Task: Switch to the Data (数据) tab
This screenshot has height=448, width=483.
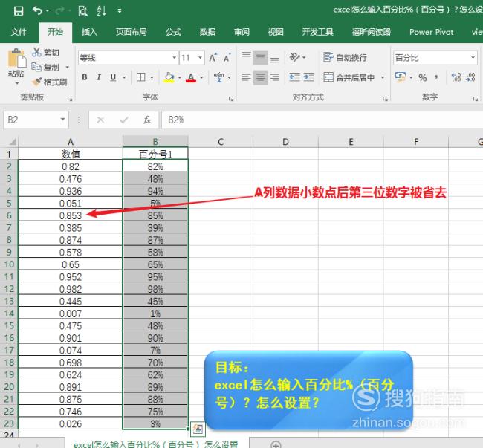Action: [x=207, y=32]
